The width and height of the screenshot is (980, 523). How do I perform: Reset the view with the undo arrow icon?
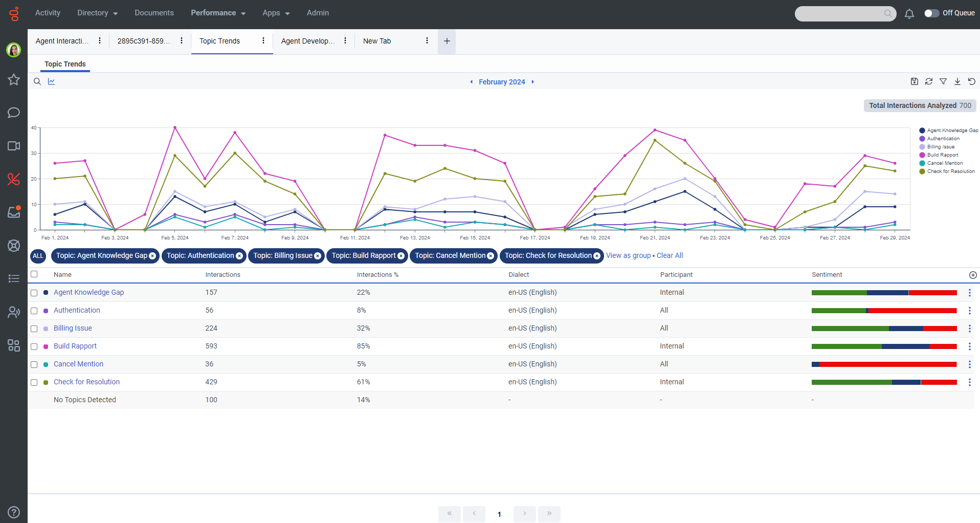tap(971, 81)
